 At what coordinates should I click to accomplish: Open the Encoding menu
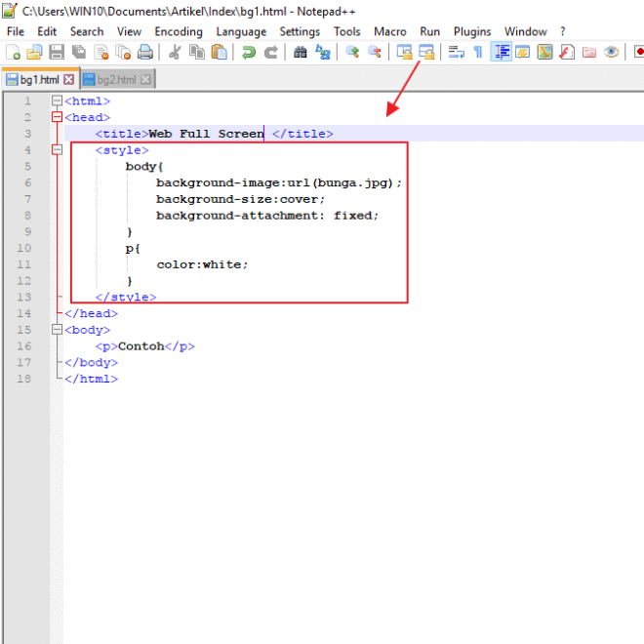pos(179,31)
